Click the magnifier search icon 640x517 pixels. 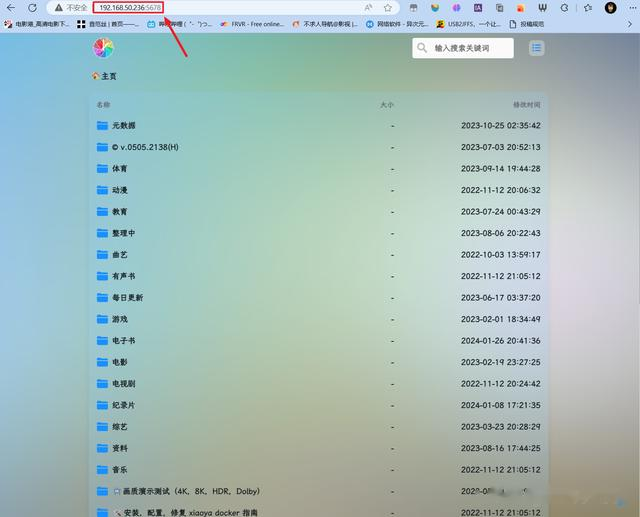point(422,48)
